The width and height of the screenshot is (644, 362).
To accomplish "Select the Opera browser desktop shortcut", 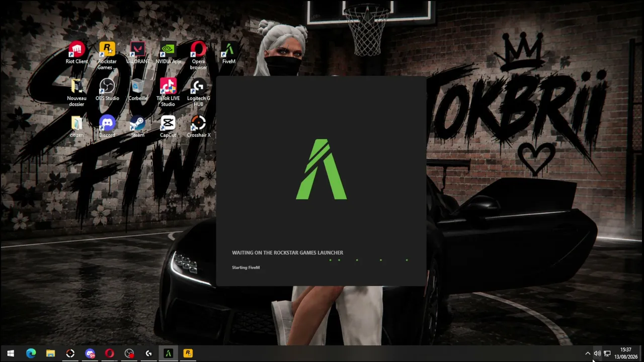I will click(198, 56).
